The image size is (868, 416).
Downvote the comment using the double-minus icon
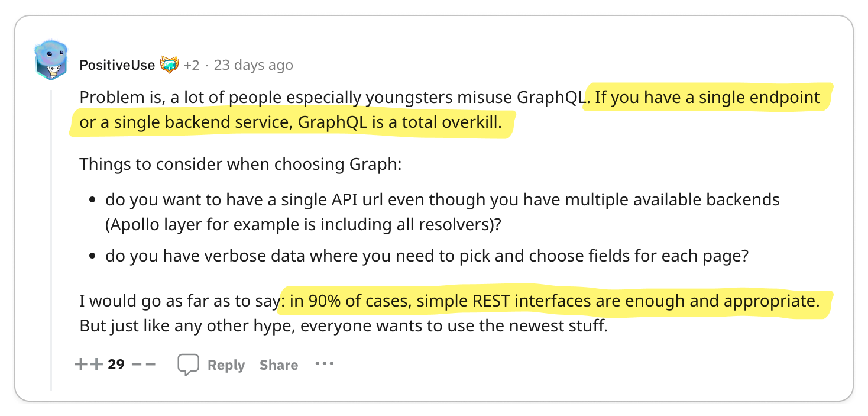143,365
